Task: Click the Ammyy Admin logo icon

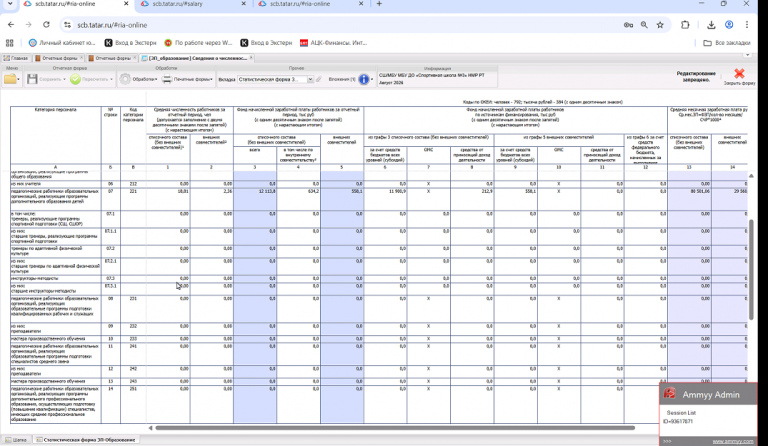Action: click(670, 393)
